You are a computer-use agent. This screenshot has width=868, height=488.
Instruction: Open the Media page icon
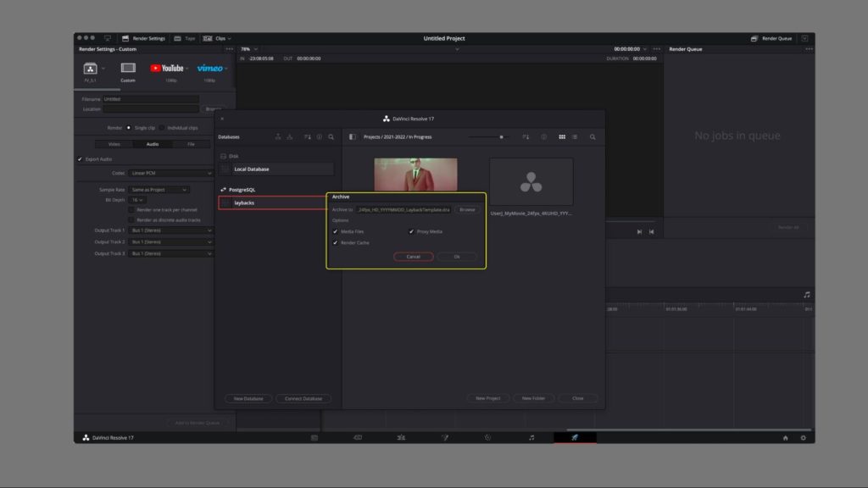tap(314, 438)
